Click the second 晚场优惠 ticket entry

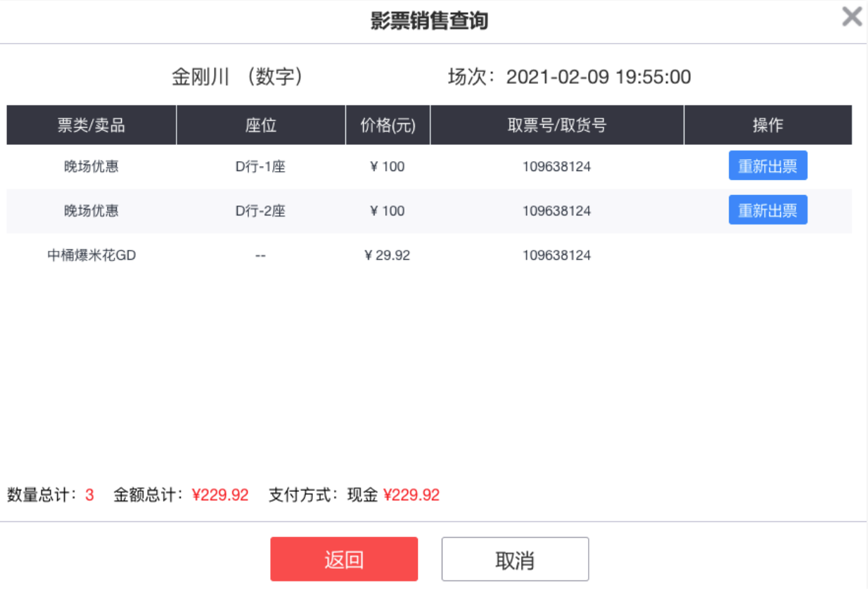point(91,210)
